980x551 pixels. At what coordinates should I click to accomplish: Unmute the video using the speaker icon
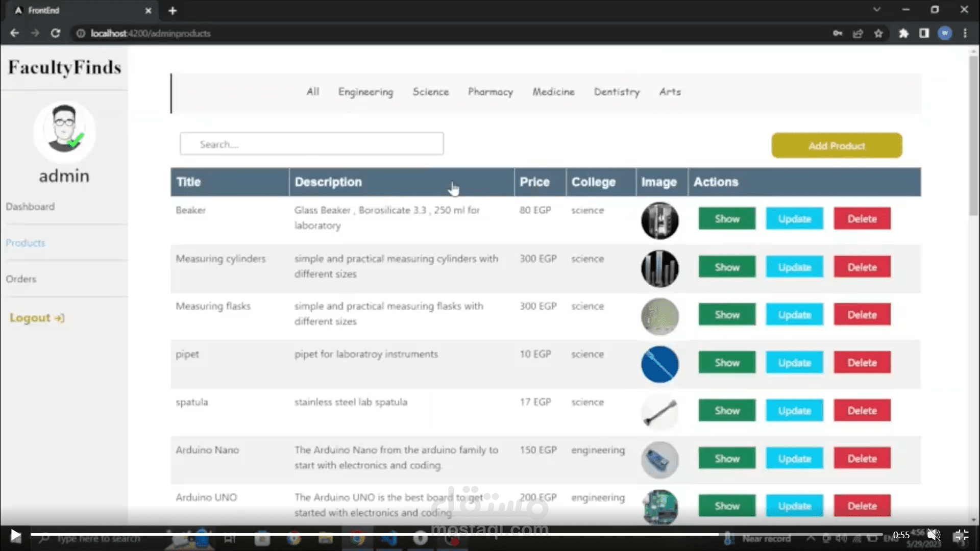(x=934, y=535)
